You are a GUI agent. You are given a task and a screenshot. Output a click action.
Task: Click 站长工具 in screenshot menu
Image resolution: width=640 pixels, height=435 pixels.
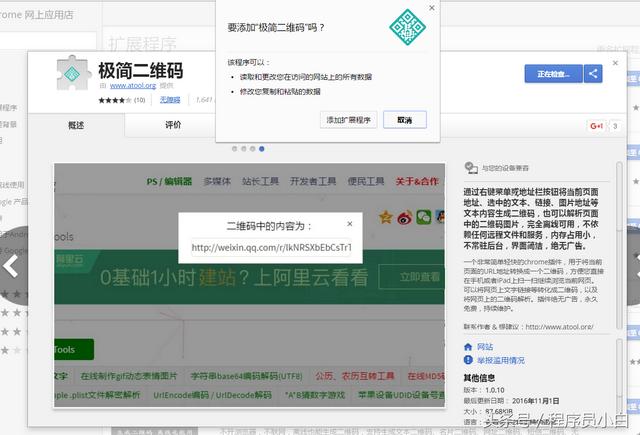pyautogui.click(x=260, y=182)
